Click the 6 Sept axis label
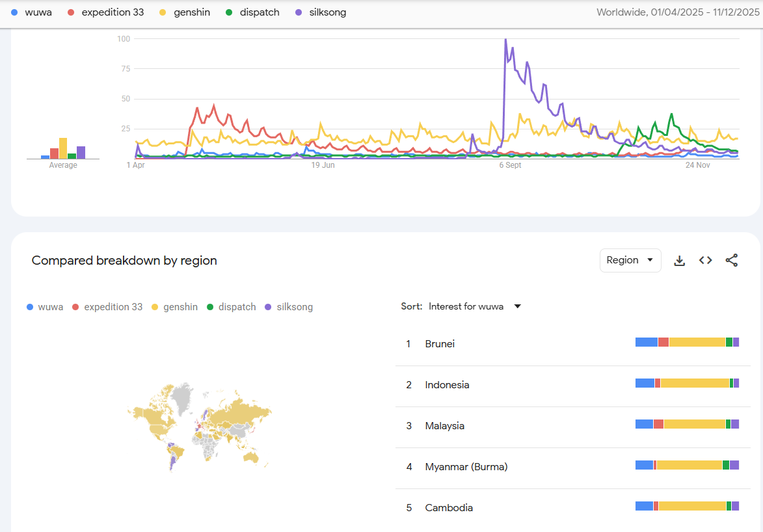763x532 pixels. coord(510,165)
